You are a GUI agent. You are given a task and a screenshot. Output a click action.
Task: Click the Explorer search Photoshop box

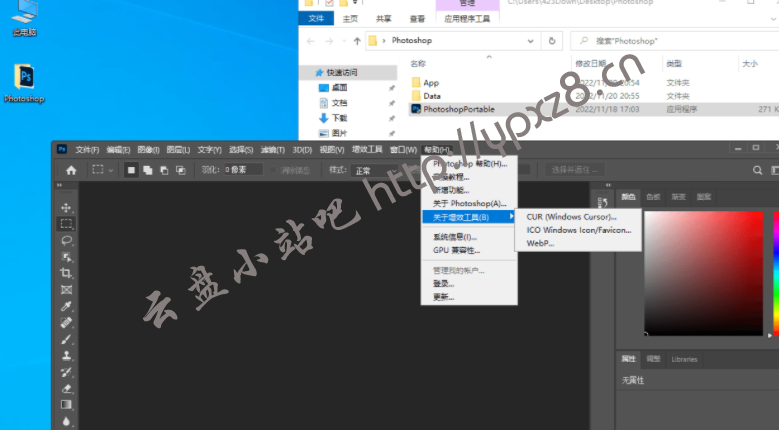coord(675,41)
